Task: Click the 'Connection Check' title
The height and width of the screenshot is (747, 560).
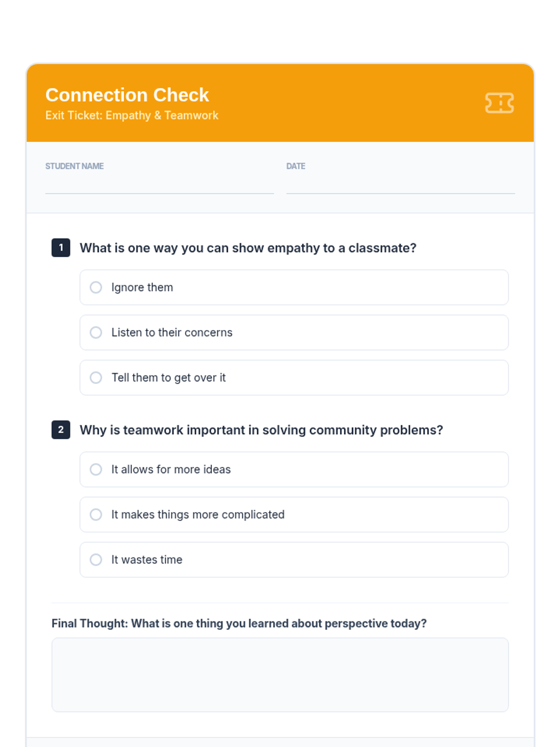Action: (127, 95)
